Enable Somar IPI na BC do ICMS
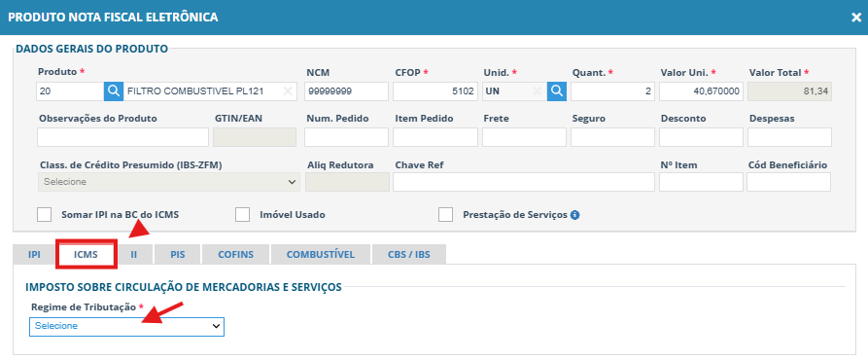868x360 pixels. 45,214
